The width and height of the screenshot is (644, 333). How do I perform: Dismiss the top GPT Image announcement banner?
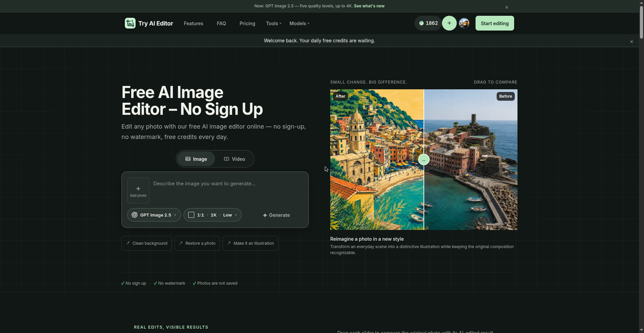(507, 7)
